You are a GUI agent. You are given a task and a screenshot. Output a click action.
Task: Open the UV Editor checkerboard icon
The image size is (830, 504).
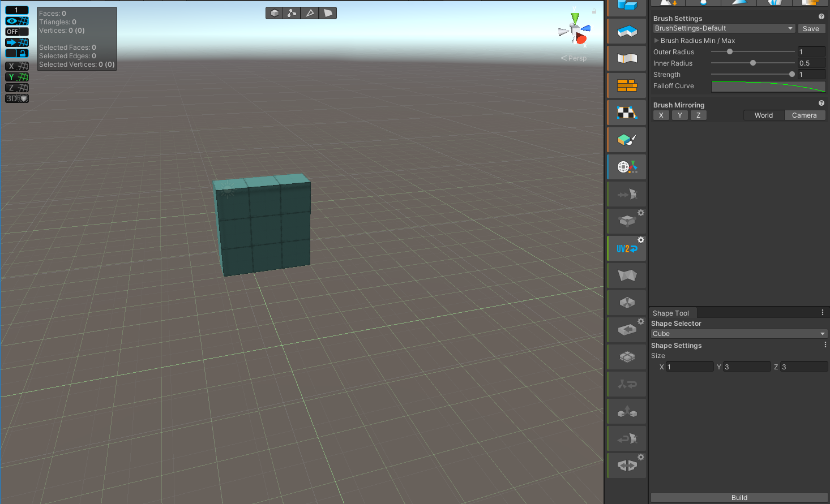626,113
